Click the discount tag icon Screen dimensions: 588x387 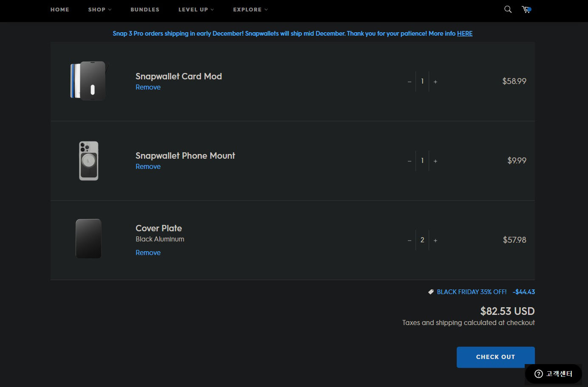431,292
